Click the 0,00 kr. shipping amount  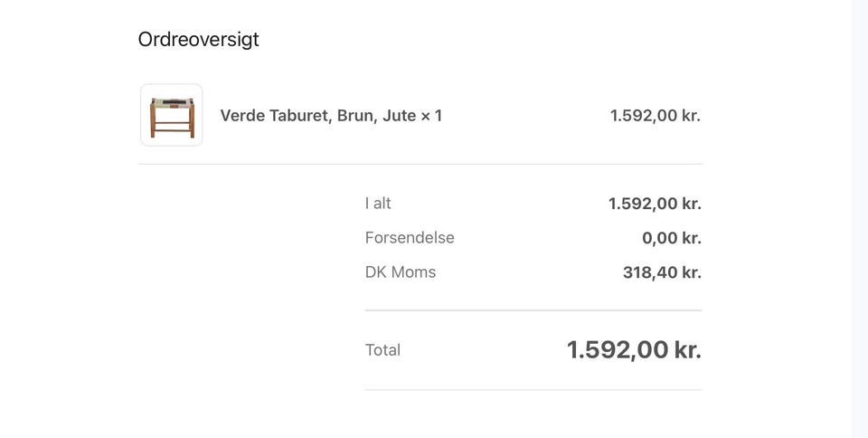tap(671, 238)
